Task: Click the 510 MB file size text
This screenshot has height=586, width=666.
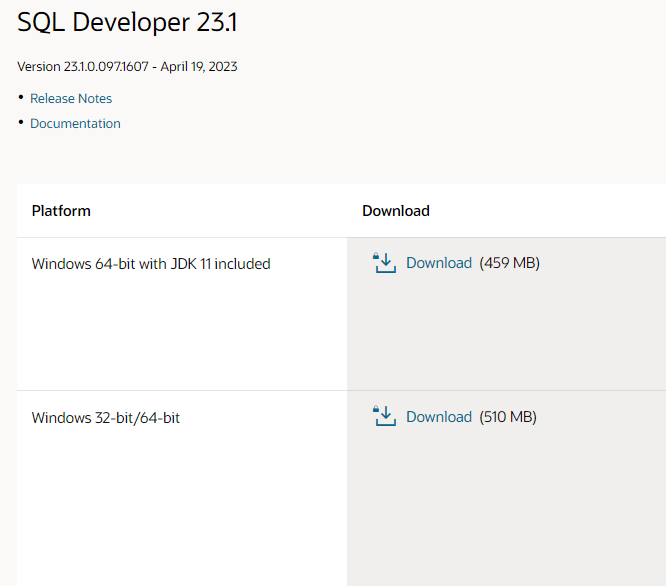Action: click(508, 417)
